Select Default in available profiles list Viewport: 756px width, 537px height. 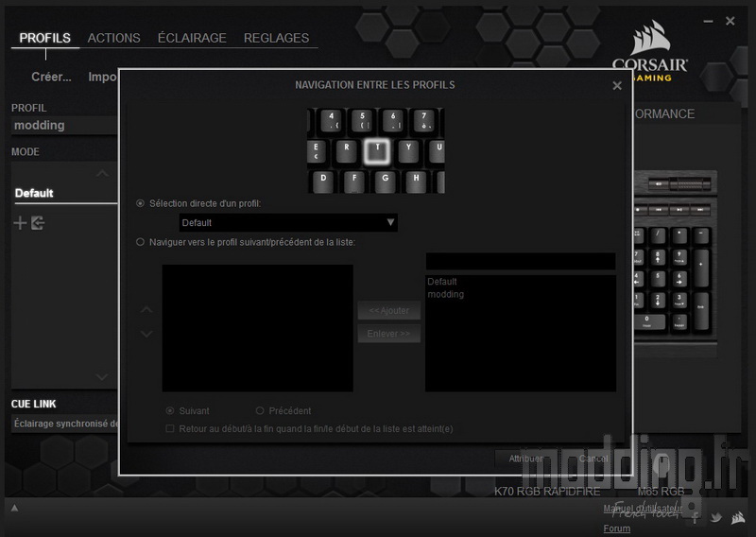[x=442, y=282]
